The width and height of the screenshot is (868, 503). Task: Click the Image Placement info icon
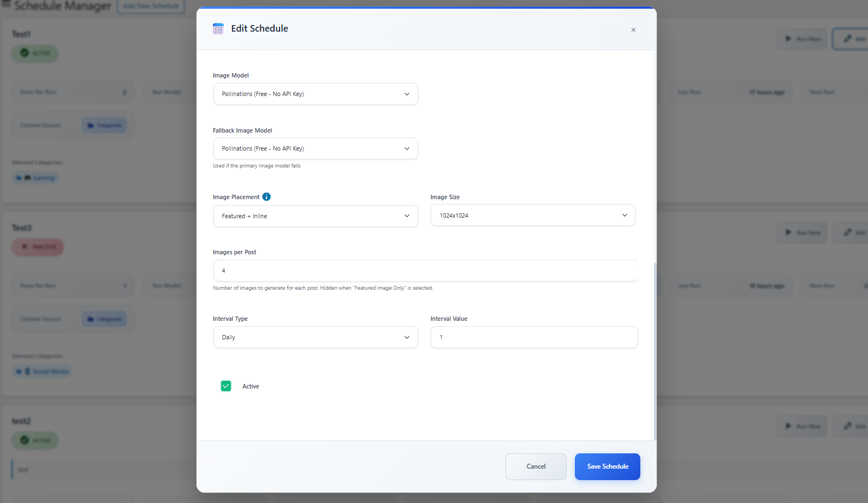[266, 197]
